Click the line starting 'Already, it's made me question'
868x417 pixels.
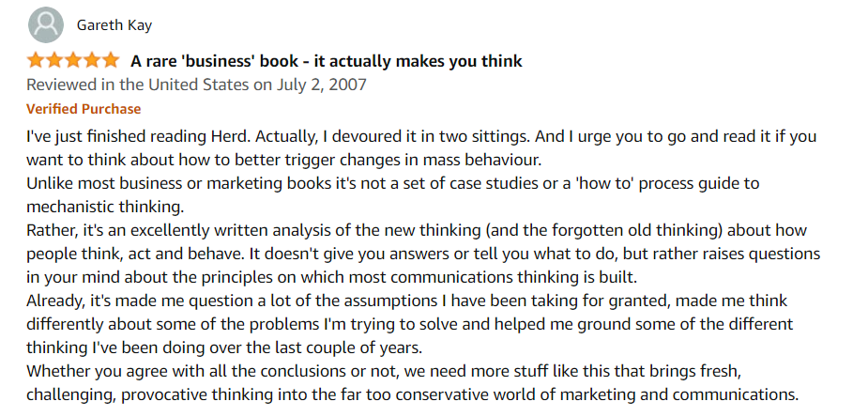click(407, 301)
